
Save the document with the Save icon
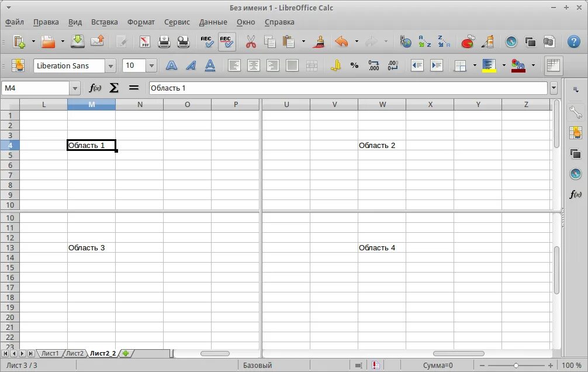[x=78, y=42]
